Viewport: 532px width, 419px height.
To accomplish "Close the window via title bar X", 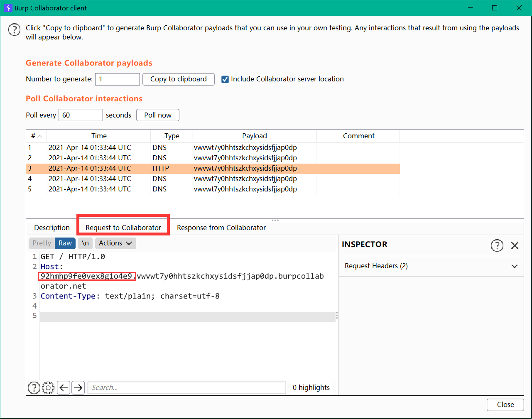I will click(x=519, y=8).
